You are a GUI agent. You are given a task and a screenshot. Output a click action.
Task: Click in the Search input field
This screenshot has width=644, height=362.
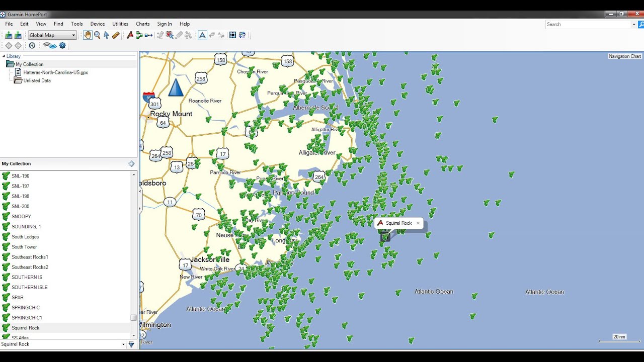pyautogui.click(x=588, y=24)
